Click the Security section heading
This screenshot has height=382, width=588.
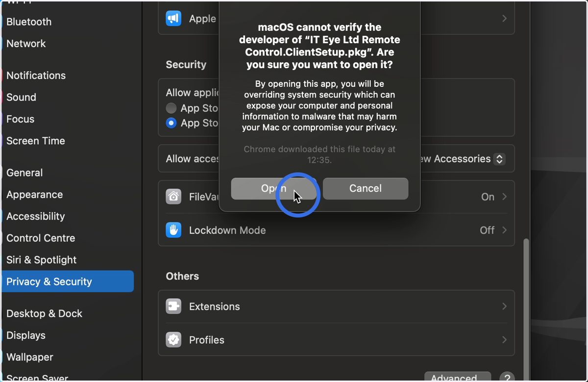(x=186, y=65)
